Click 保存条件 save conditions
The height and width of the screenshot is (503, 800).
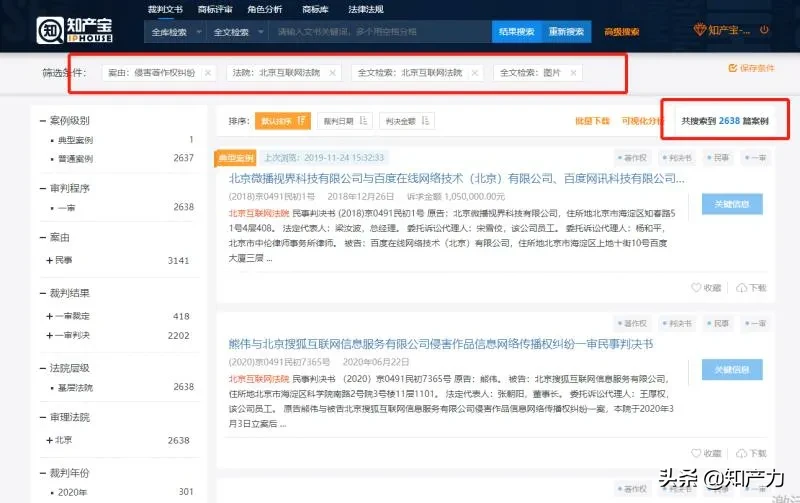[751, 68]
